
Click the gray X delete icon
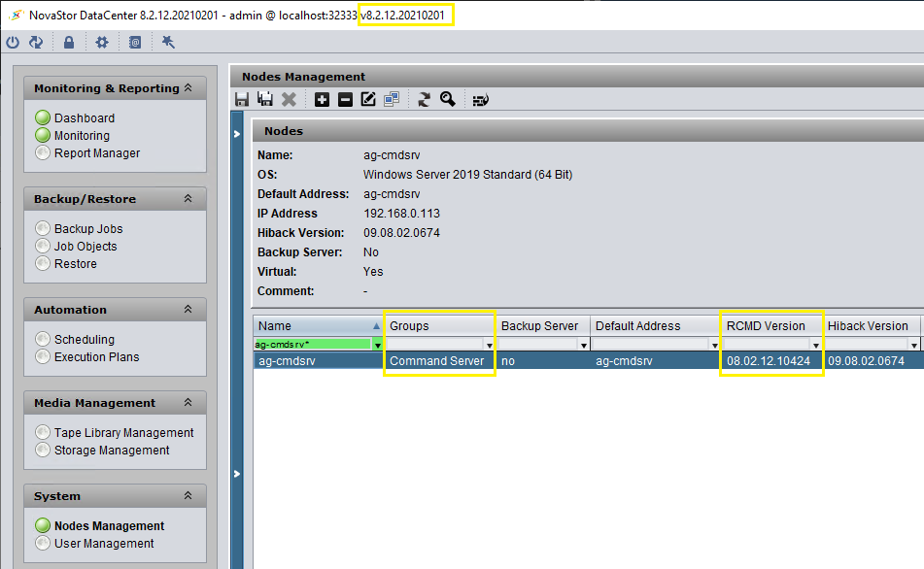point(289,100)
